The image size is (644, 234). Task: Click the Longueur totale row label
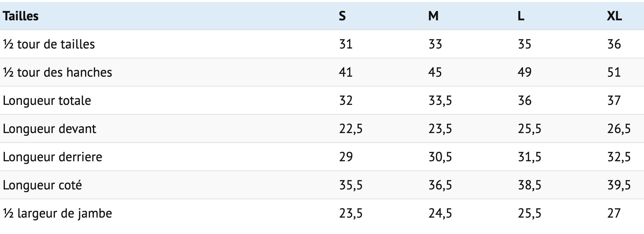click(x=47, y=101)
